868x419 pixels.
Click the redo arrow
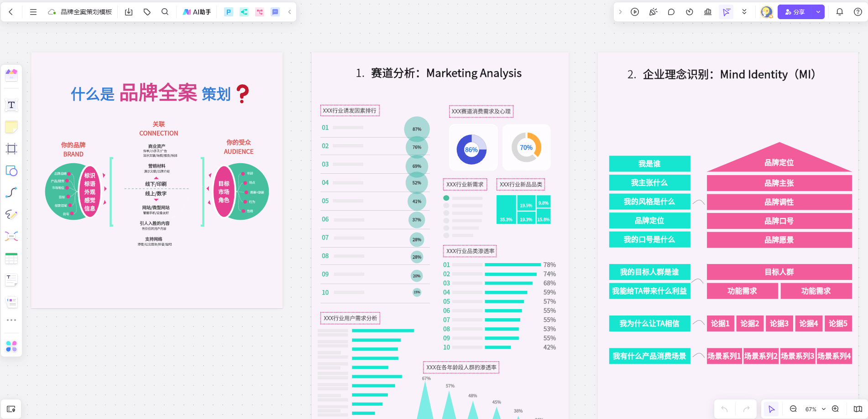[x=746, y=409]
